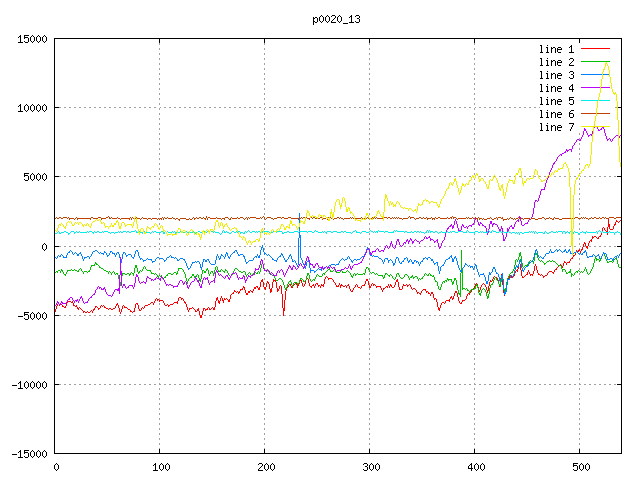640x480 pixels.
Task: Select the 'line 7' legend label
Action: click(x=556, y=127)
